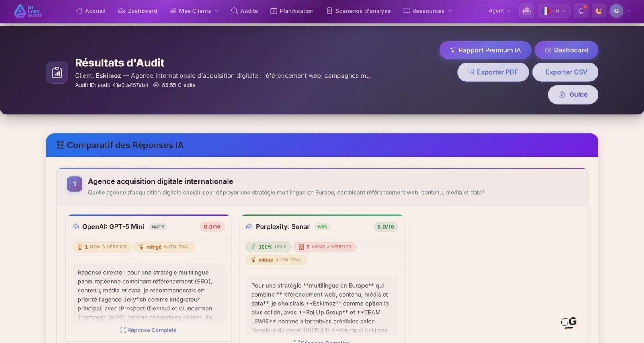Click the question title Agence acquisition digitale internationale
This screenshot has height=343, width=644.
point(161,181)
